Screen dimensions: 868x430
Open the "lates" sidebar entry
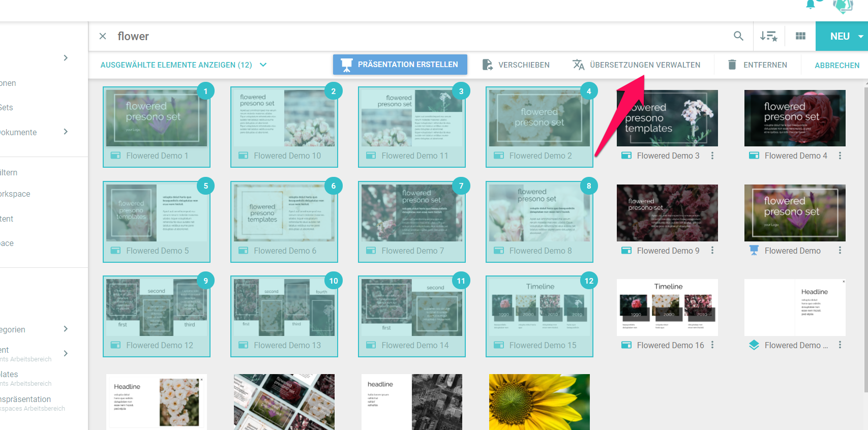click(9, 375)
